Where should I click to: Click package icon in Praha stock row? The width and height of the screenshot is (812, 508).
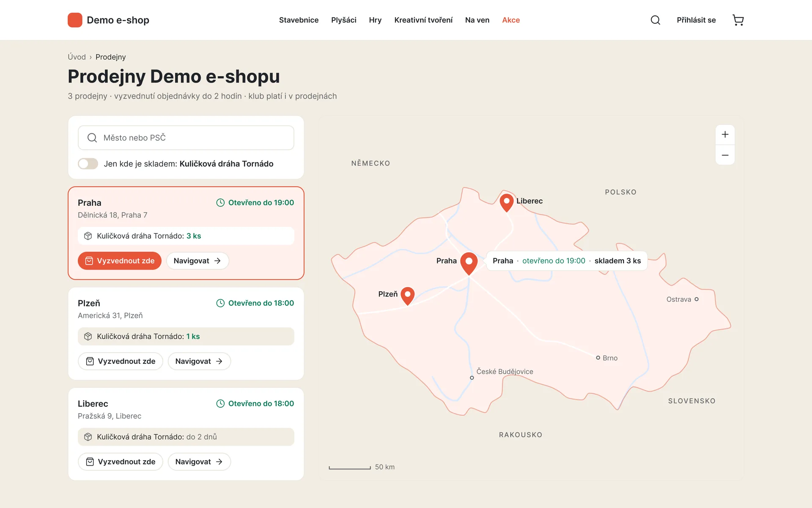(88, 236)
